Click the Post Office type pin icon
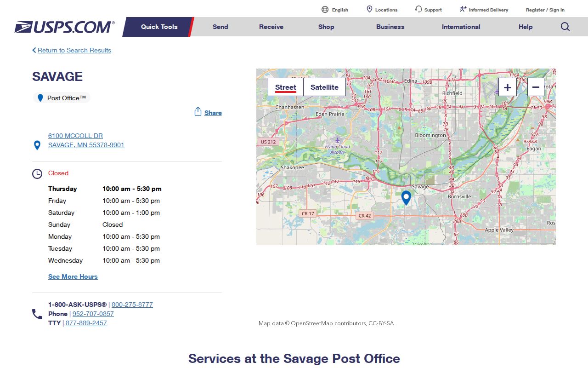This screenshot has width=588, height=368. coord(40,98)
